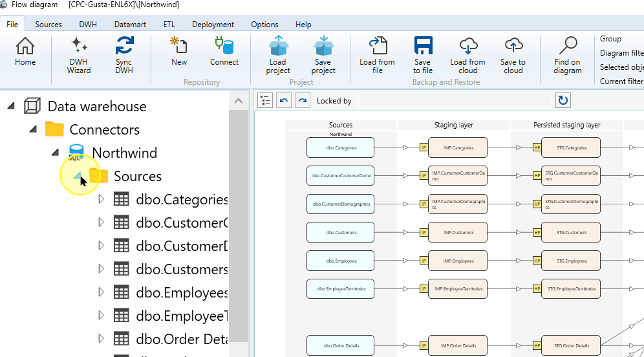Click Save to cloud
Viewport: 644px width, 357px height.
[x=513, y=56]
